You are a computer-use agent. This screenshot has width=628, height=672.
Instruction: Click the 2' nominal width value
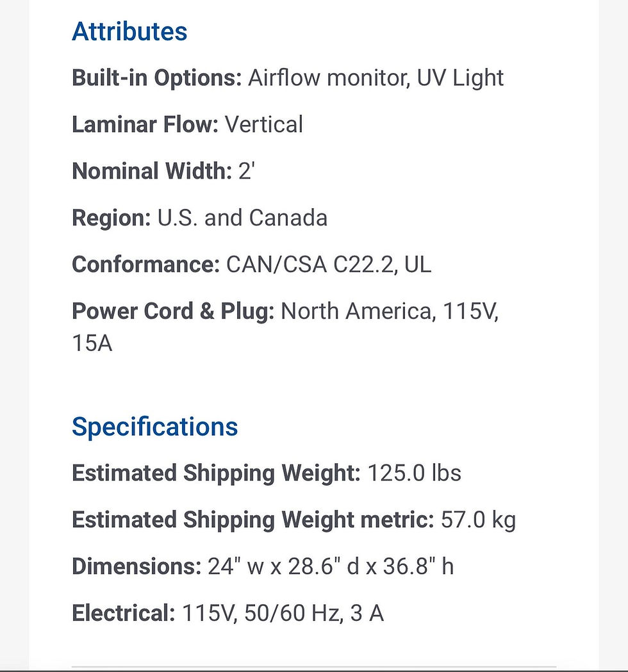coord(247,171)
